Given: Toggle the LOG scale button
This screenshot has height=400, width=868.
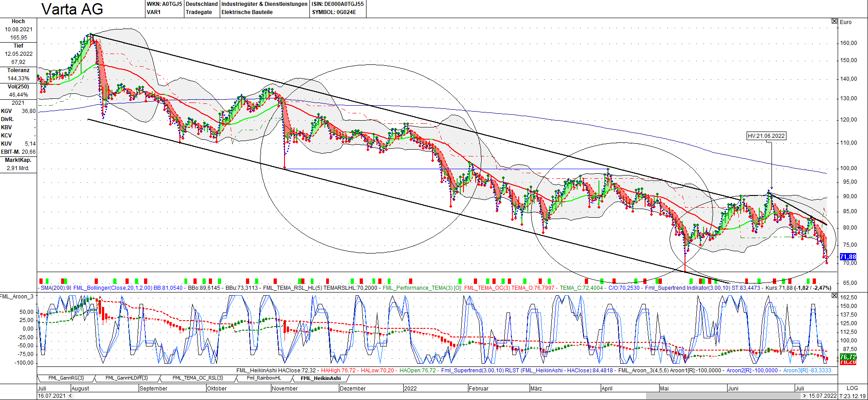Looking at the screenshot, I should click(852, 388).
